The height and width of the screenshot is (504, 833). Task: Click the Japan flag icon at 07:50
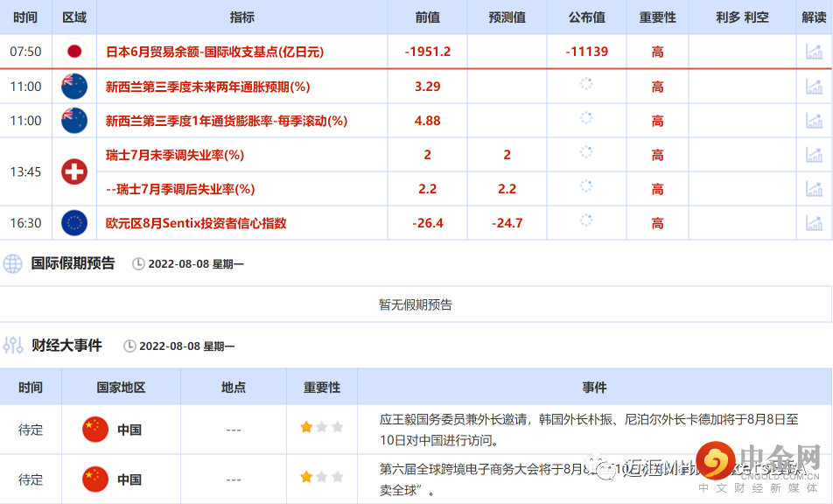[x=74, y=52]
